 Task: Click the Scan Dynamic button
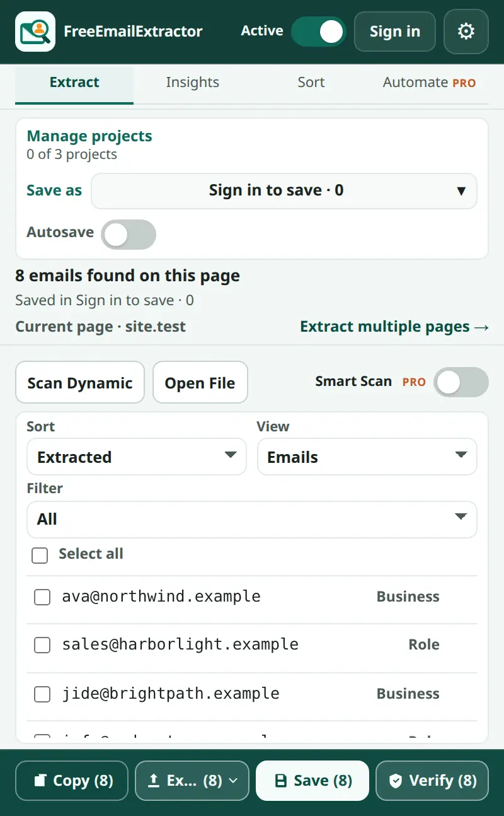80,382
